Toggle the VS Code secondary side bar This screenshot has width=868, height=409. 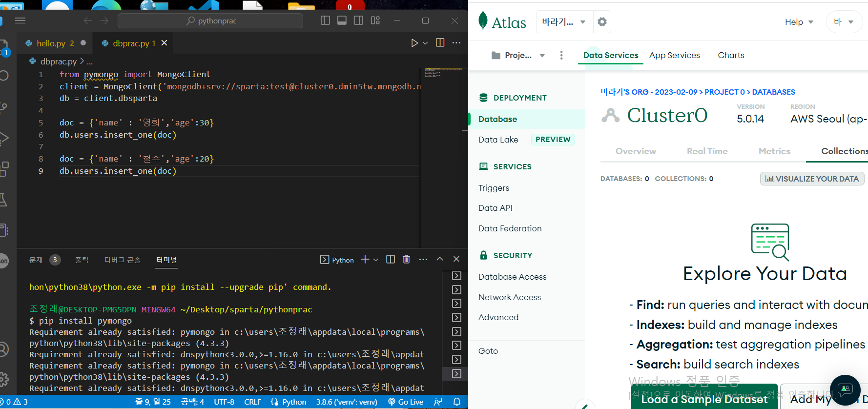[359, 20]
